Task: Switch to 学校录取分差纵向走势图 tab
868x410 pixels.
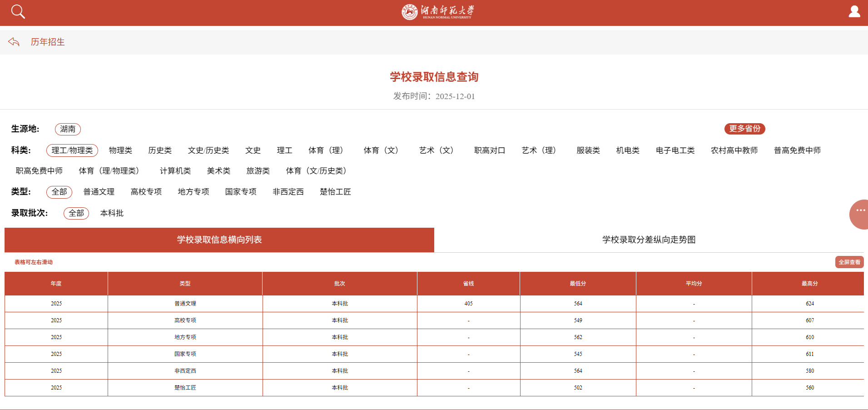Action: click(x=649, y=240)
